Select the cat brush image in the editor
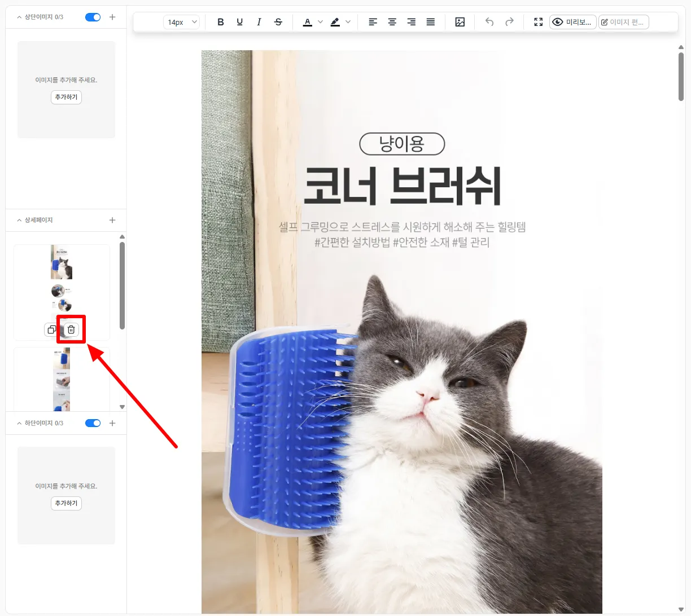The image size is (691, 616). [x=402, y=332]
